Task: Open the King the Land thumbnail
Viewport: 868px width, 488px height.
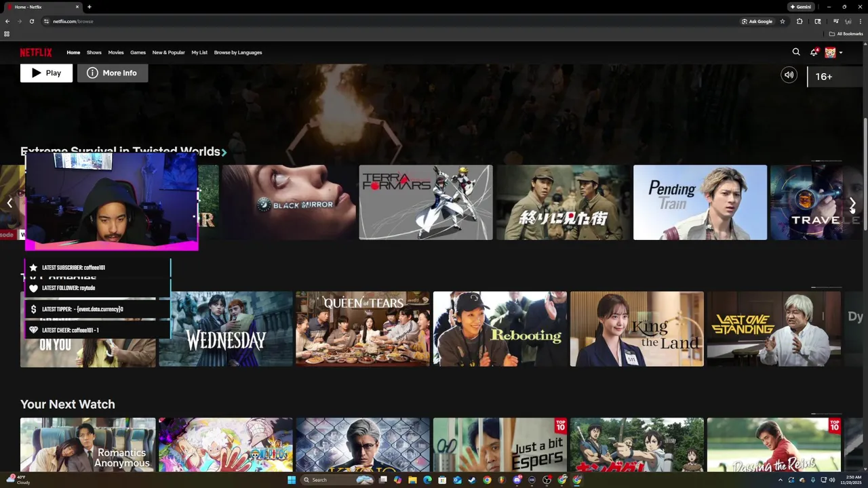Action: 637,329
